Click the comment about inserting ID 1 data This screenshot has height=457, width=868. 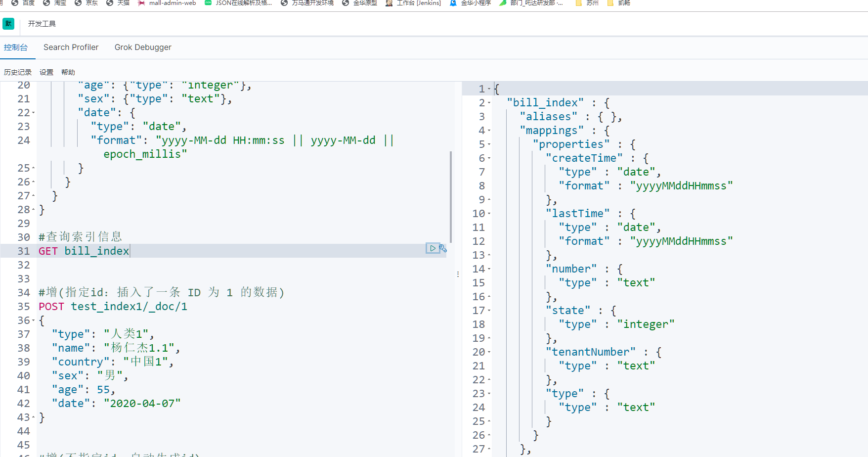162,293
